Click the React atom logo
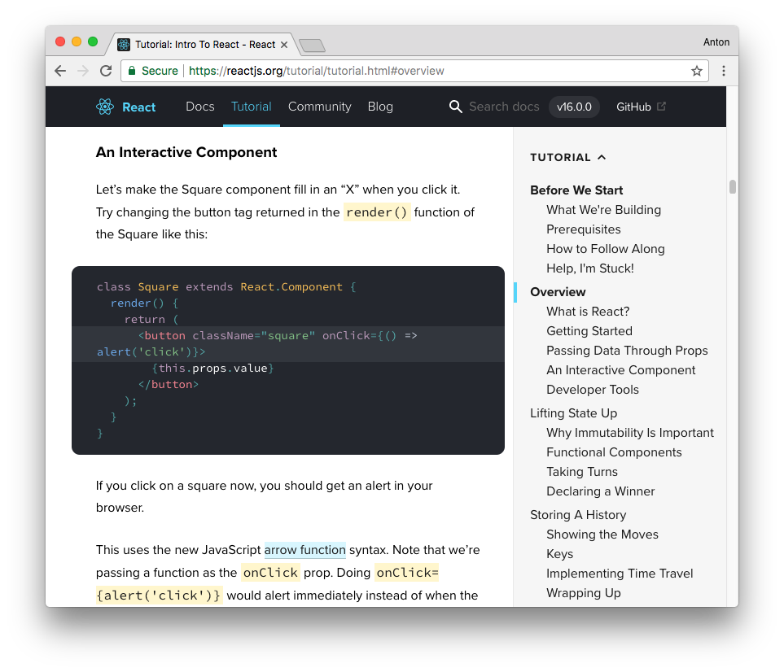Viewport: 784px width, 672px height. 105,107
